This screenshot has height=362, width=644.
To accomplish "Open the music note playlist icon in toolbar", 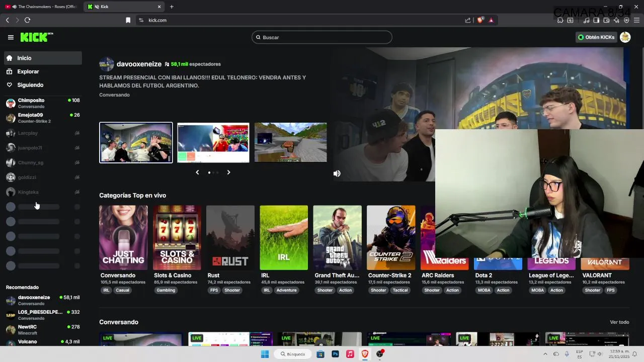I will tap(586, 20).
